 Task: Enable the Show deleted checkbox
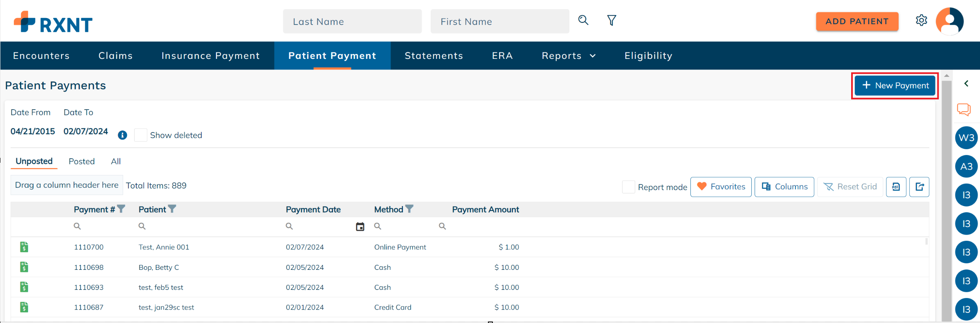141,135
